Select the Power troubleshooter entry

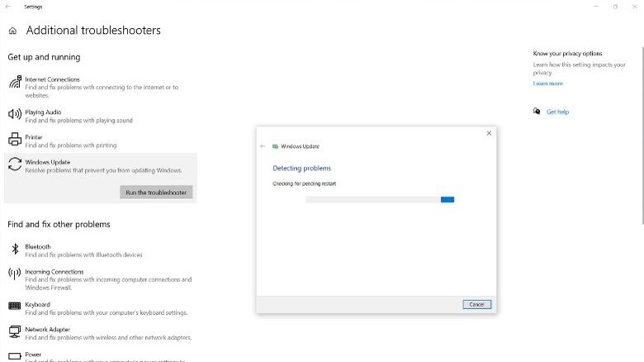point(33,355)
